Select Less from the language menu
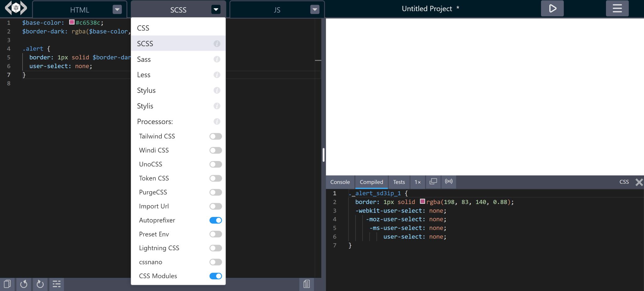Screen dimensions: 644x291 coord(144,75)
